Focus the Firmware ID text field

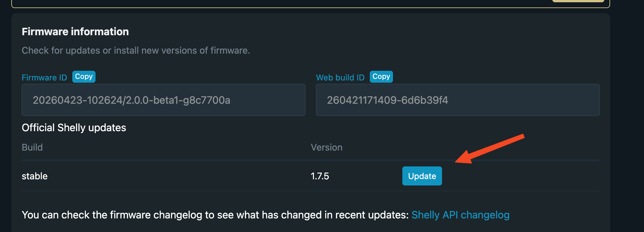164,100
